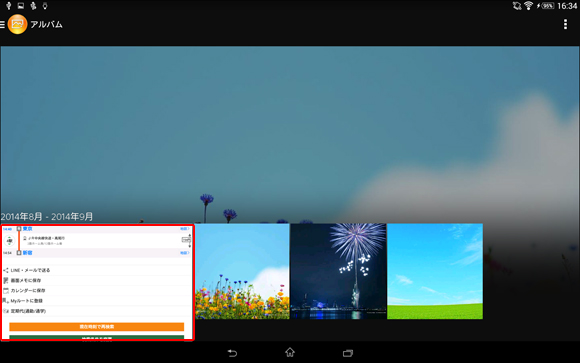Open the three-dot overflow menu
Image resolution: width=580 pixels, height=363 pixels.
click(x=565, y=24)
